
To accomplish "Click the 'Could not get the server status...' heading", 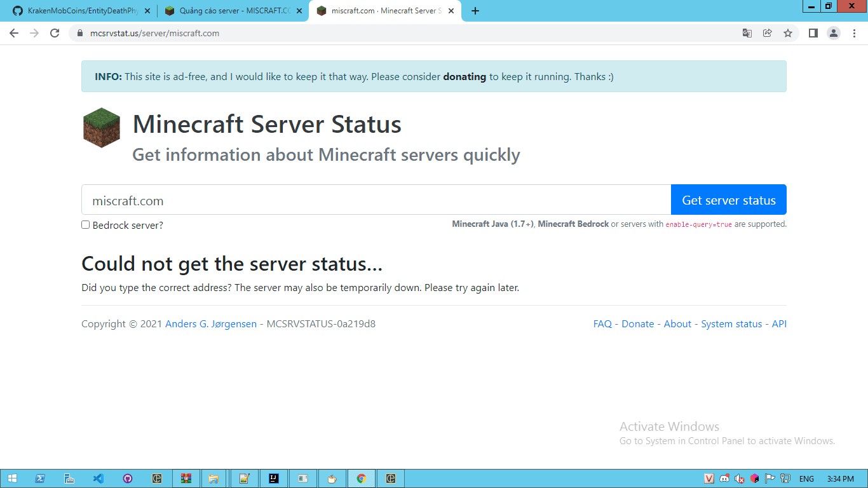I will [232, 264].
